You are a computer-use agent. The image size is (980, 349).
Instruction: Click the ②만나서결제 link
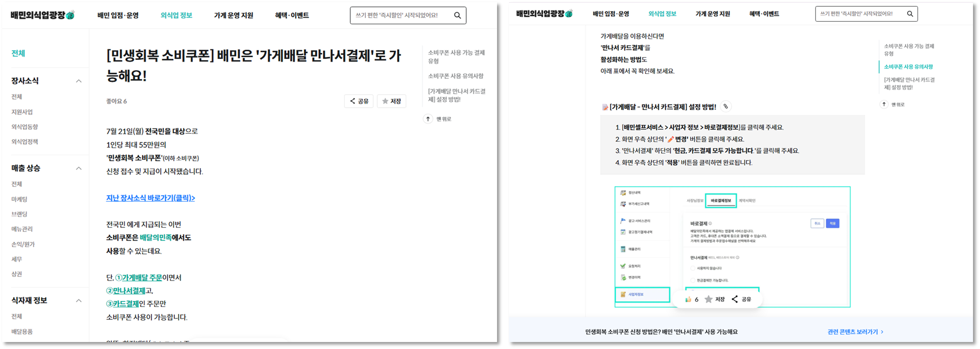coord(126,290)
